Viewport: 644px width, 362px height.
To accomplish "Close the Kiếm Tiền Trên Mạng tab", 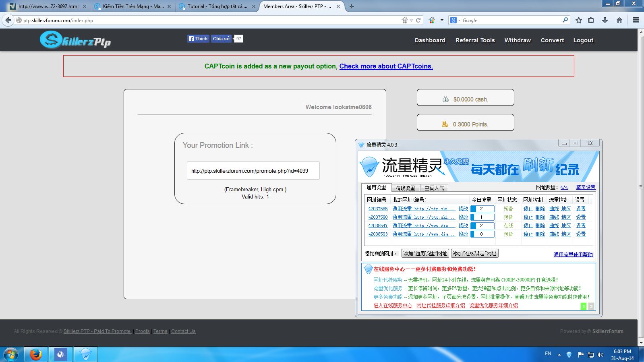I will click(x=169, y=6).
